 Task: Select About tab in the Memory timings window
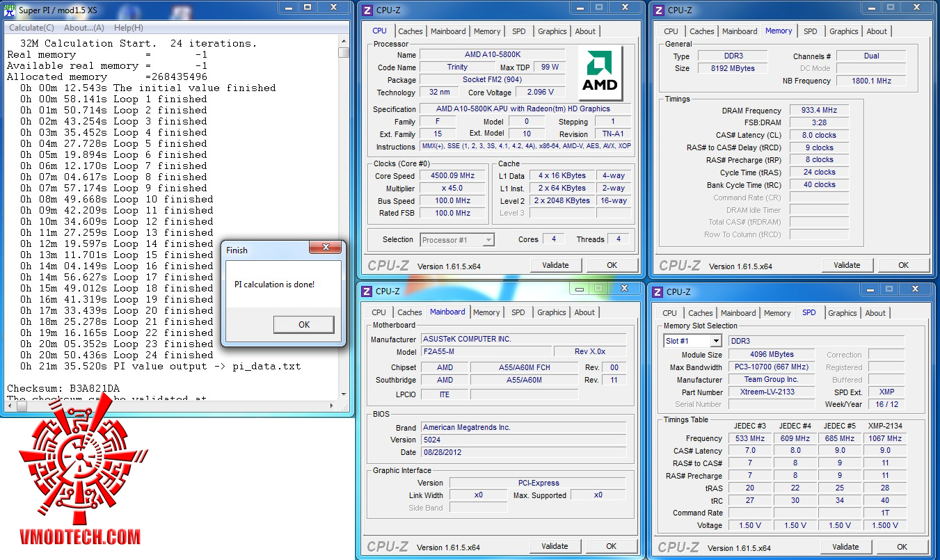point(877,31)
